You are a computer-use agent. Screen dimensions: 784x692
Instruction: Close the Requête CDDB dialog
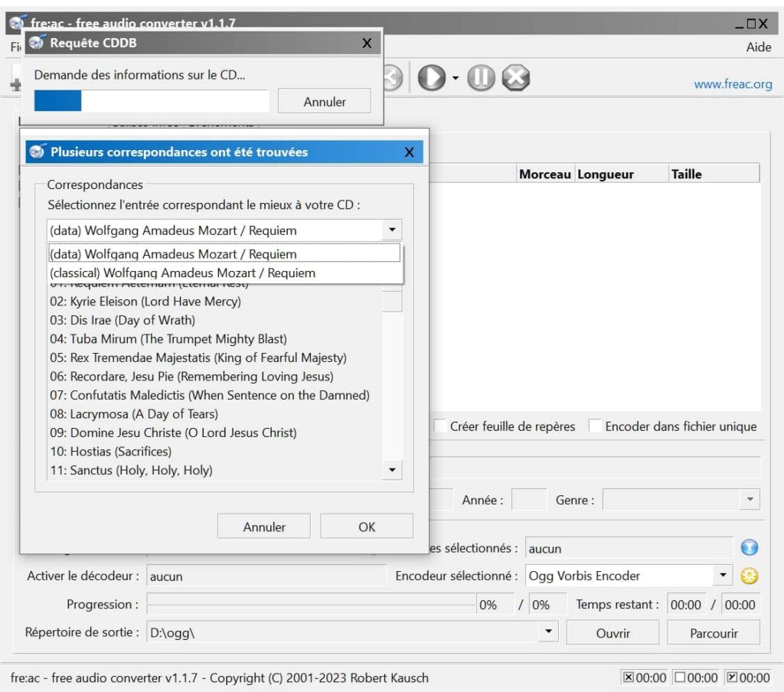(367, 44)
